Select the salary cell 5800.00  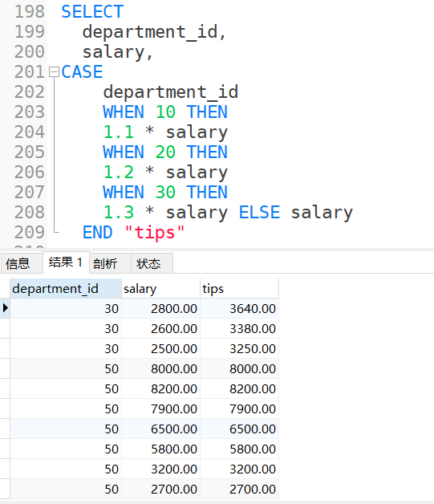160,449
